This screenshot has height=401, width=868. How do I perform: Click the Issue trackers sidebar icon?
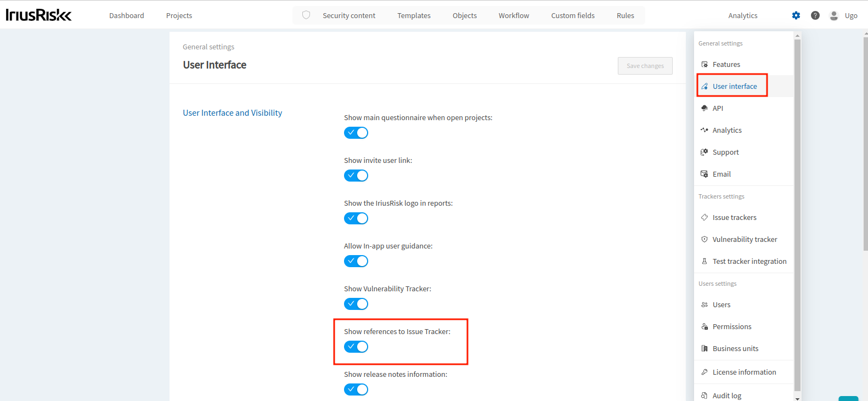(x=704, y=217)
